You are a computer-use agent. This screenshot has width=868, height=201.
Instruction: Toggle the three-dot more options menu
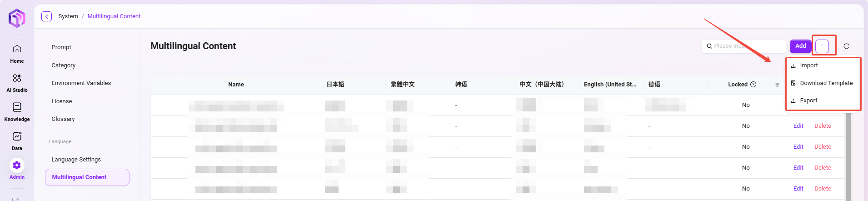(822, 46)
